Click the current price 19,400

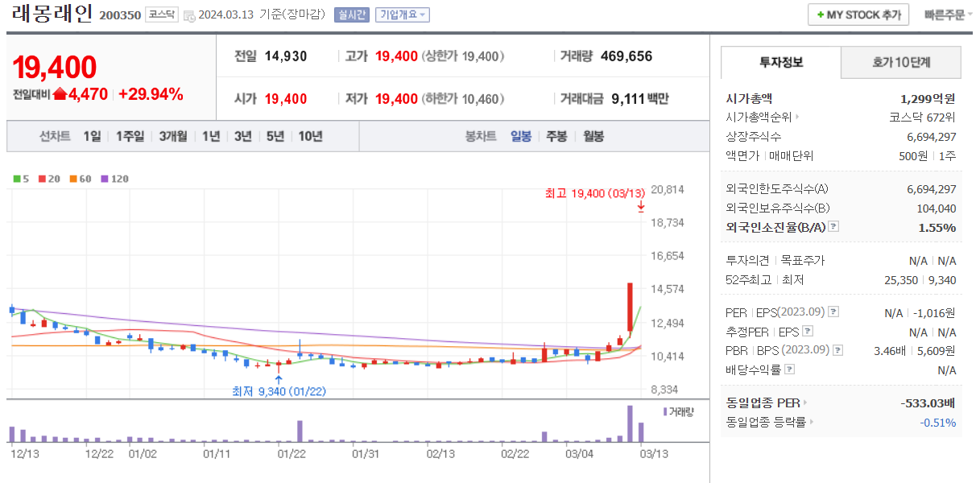[55, 68]
